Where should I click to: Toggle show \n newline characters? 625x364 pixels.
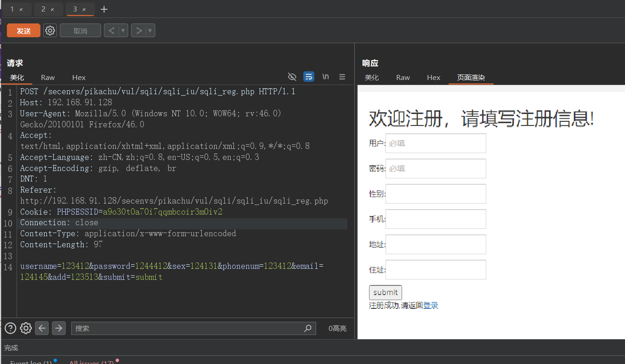coord(325,77)
